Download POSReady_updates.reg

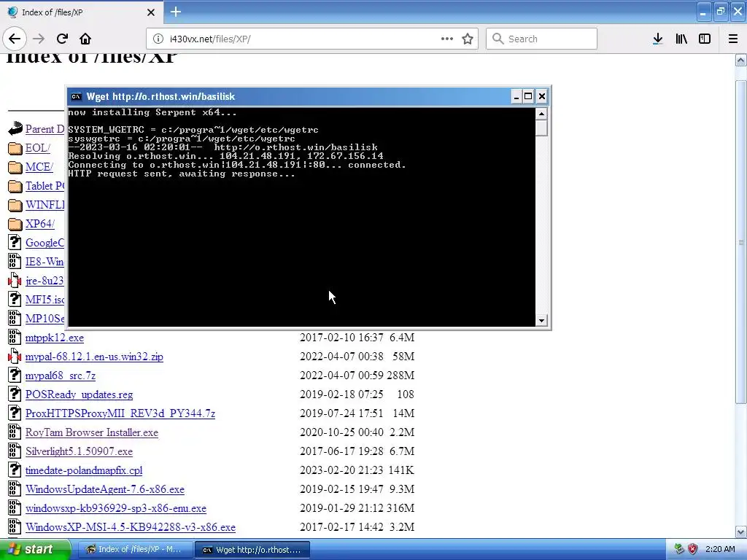(79, 394)
